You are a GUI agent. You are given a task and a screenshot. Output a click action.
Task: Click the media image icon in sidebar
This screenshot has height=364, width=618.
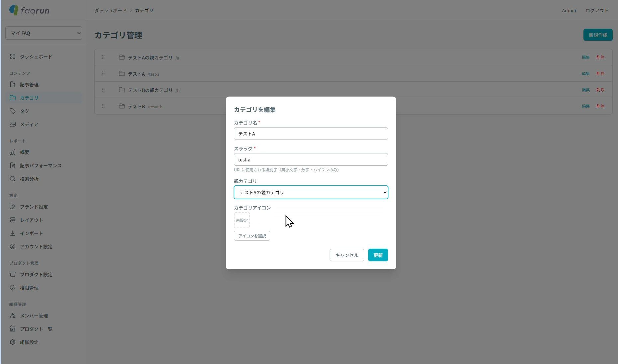click(x=13, y=124)
